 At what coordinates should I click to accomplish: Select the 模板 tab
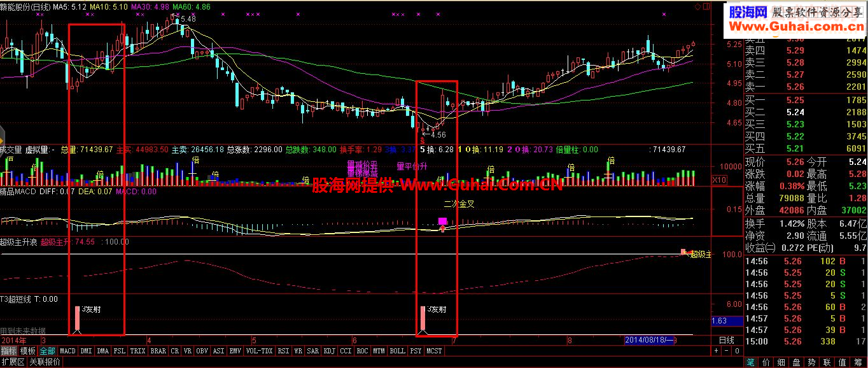27,351
